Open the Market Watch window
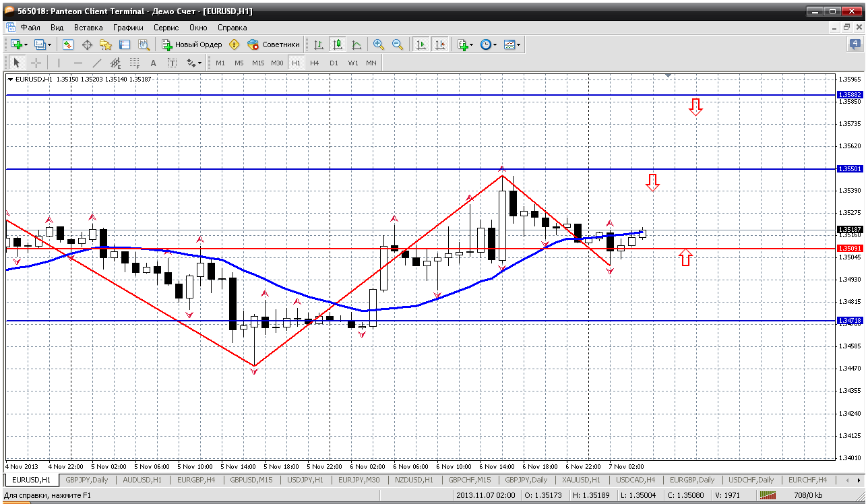The width and height of the screenshot is (868, 504). (x=68, y=44)
